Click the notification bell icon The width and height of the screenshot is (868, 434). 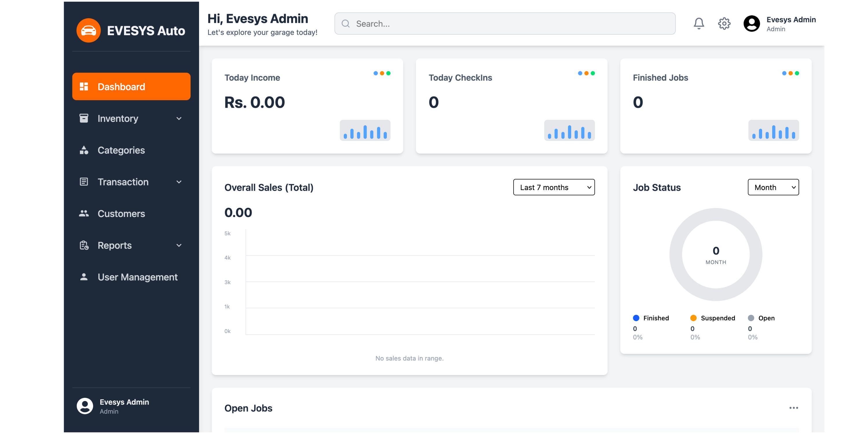(x=698, y=24)
